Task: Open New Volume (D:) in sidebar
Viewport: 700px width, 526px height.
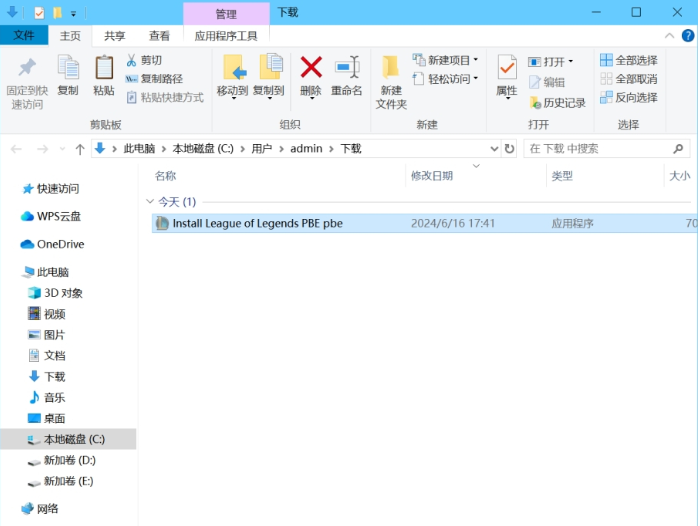Action: (62, 460)
